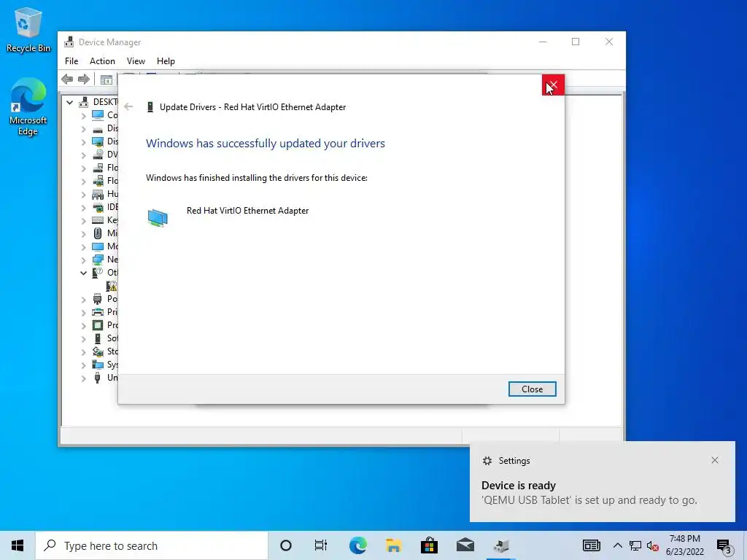Viewport: 747px width, 560px height.
Task: Select the Mice category icon
Action: click(x=98, y=233)
